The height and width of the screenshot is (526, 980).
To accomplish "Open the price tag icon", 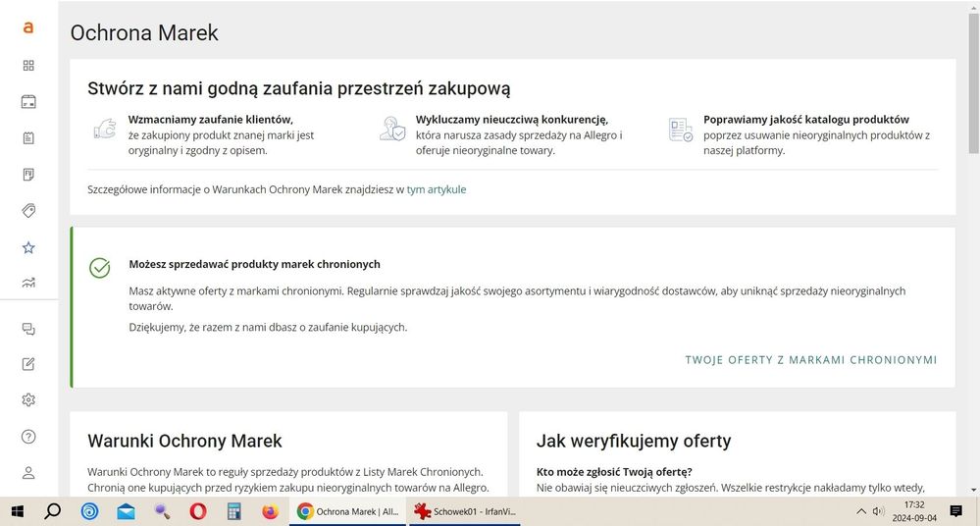I will click(x=28, y=211).
